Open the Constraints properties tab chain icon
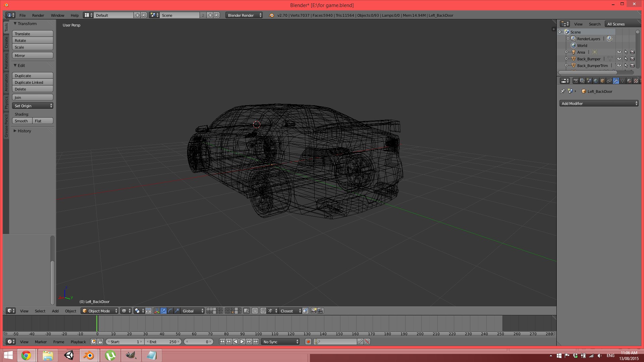 tap(609, 81)
